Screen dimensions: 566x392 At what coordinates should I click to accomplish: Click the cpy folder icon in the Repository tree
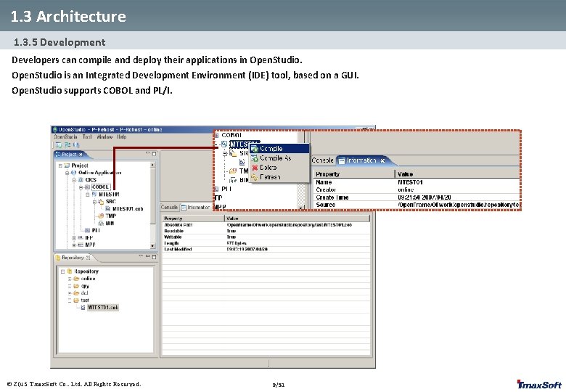click(x=76, y=286)
